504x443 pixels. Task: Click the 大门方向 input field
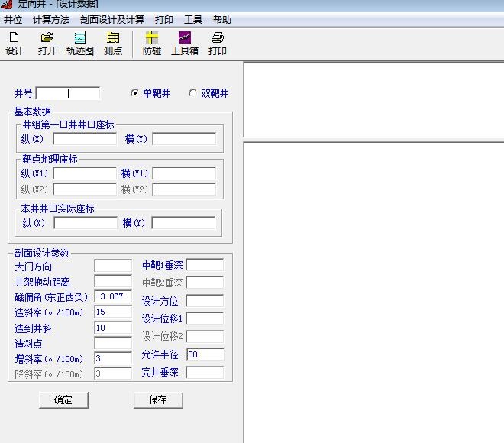(x=113, y=266)
